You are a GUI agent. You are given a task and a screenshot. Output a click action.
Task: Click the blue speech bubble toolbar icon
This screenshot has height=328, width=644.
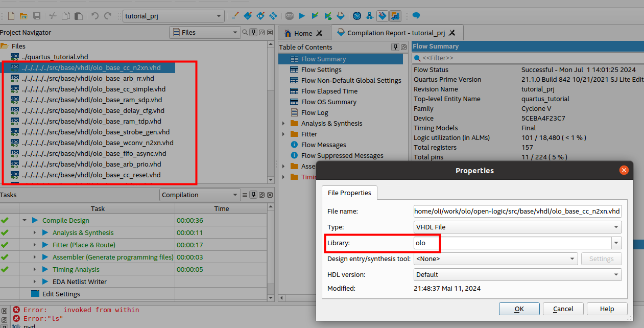(416, 16)
